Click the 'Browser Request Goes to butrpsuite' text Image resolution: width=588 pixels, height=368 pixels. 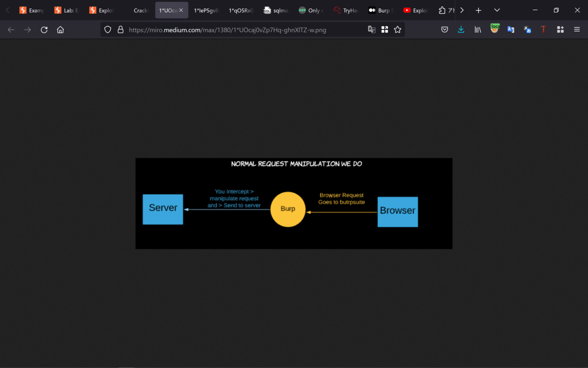tap(342, 199)
